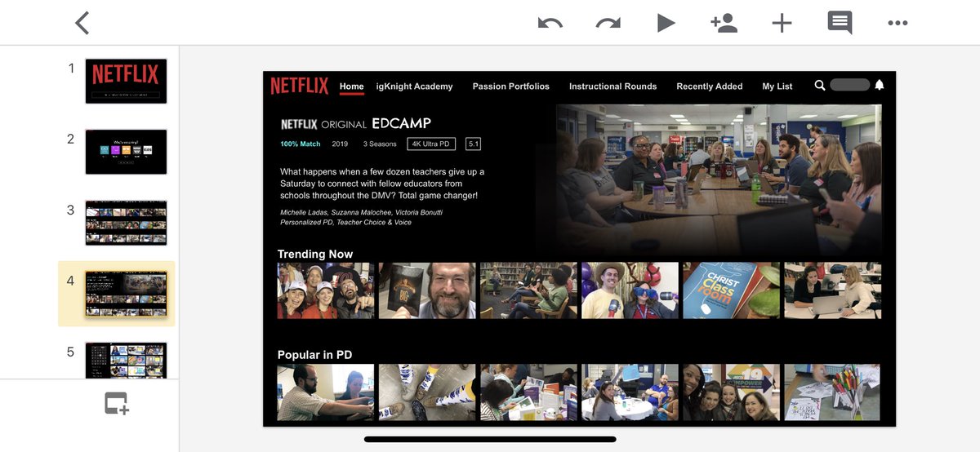Select the Trending Now heading
This screenshot has height=452, width=980.
coord(315,254)
